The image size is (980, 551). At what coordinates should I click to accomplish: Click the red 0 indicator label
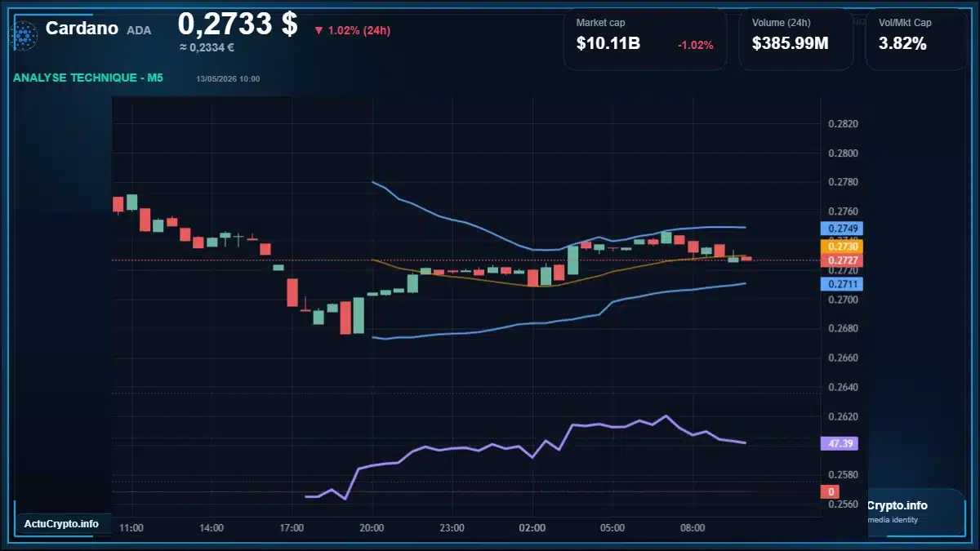point(831,491)
